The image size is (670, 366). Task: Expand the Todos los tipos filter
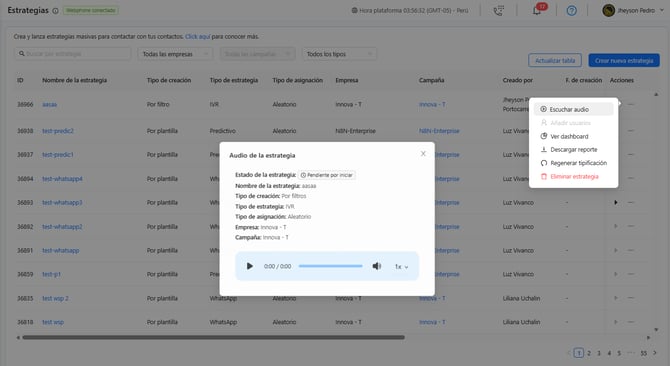pos(339,54)
